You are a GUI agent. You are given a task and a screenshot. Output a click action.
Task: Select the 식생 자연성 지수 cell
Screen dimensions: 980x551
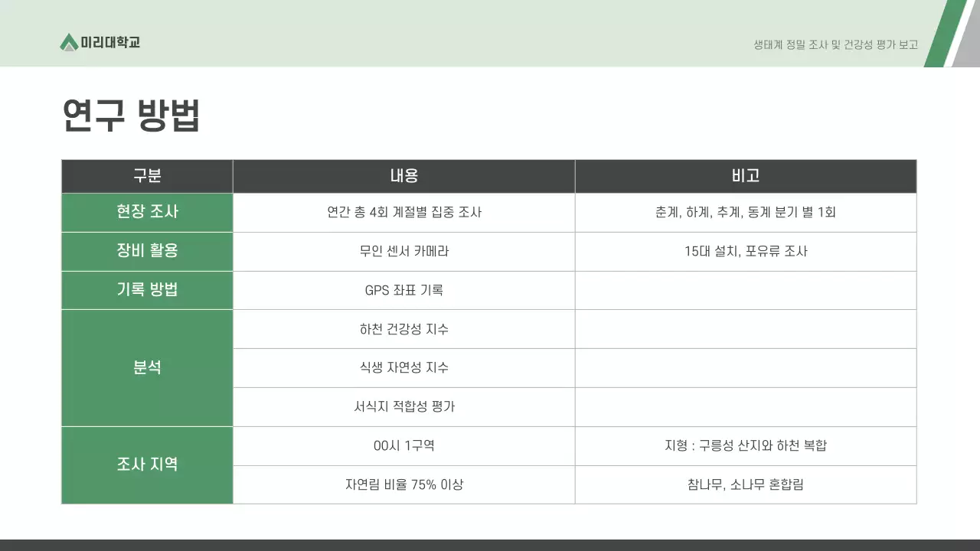(403, 367)
